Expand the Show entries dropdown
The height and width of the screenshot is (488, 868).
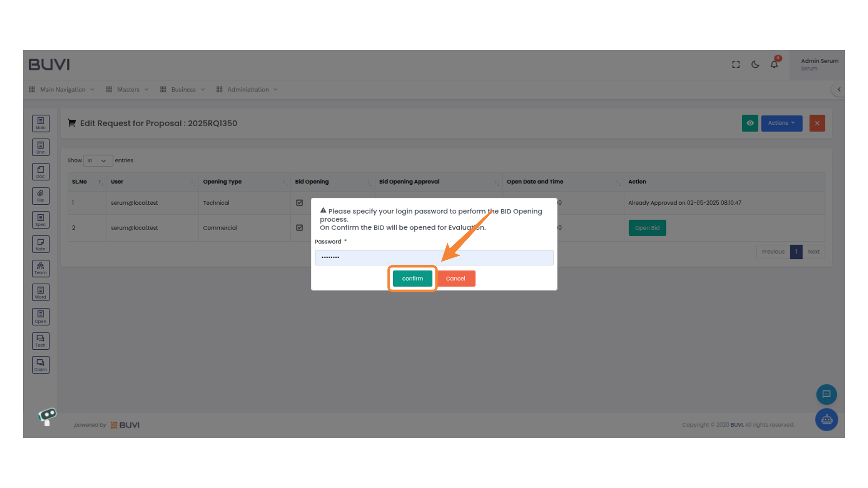pyautogui.click(x=98, y=160)
